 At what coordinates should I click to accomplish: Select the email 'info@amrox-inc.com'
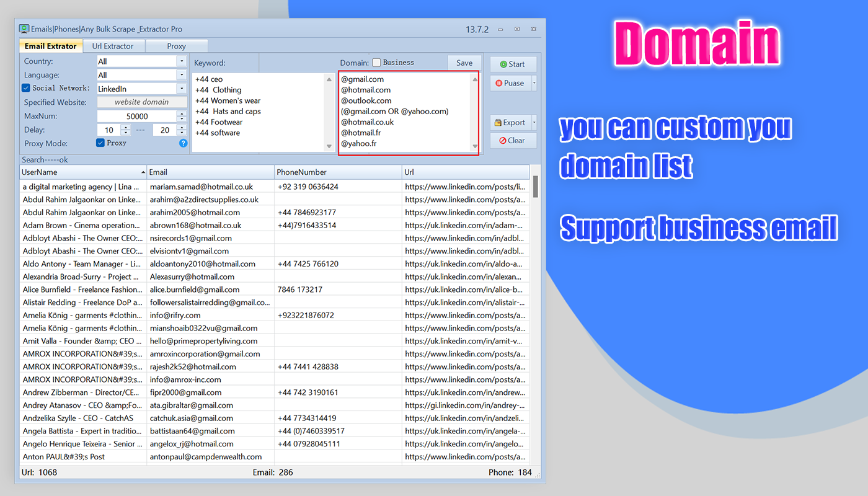tap(185, 379)
